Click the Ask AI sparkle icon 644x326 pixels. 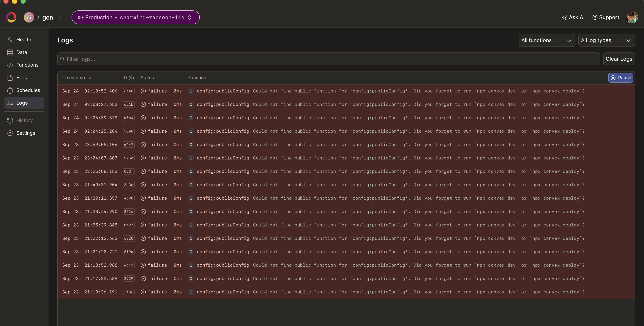pyautogui.click(x=564, y=17)
